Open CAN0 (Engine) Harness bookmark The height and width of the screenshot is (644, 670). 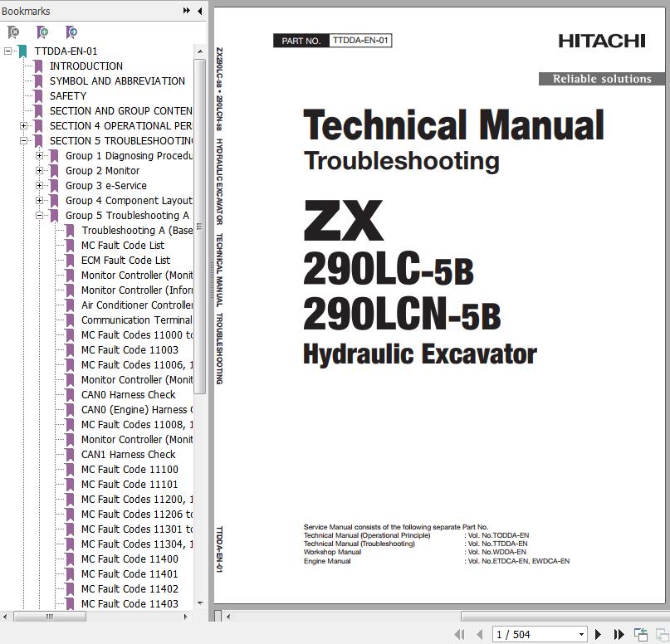tap(137, 410)
